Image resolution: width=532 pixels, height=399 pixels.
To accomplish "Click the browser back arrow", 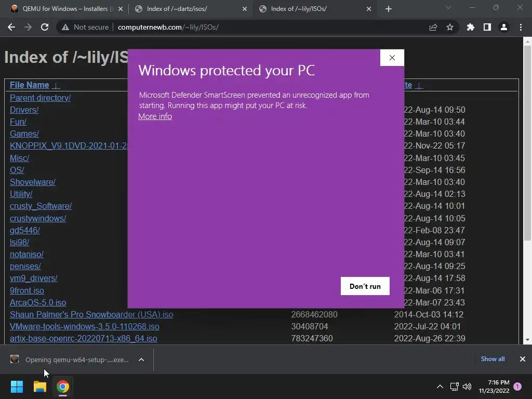I will [x=11, y=27].
